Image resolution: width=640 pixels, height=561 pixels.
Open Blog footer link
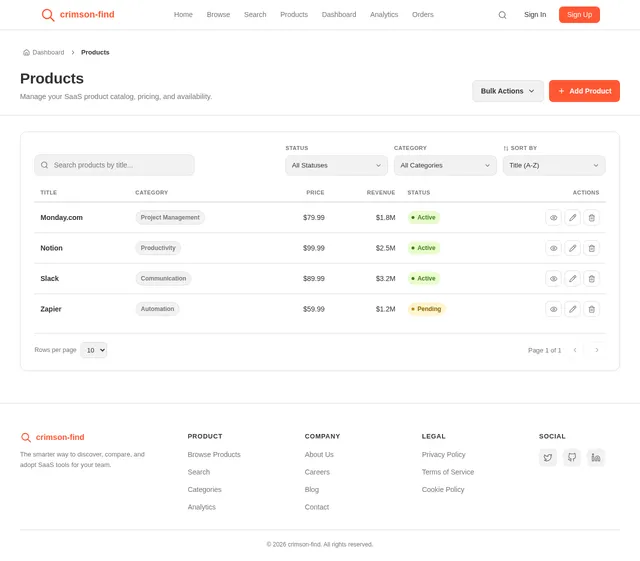click(311, 490)
